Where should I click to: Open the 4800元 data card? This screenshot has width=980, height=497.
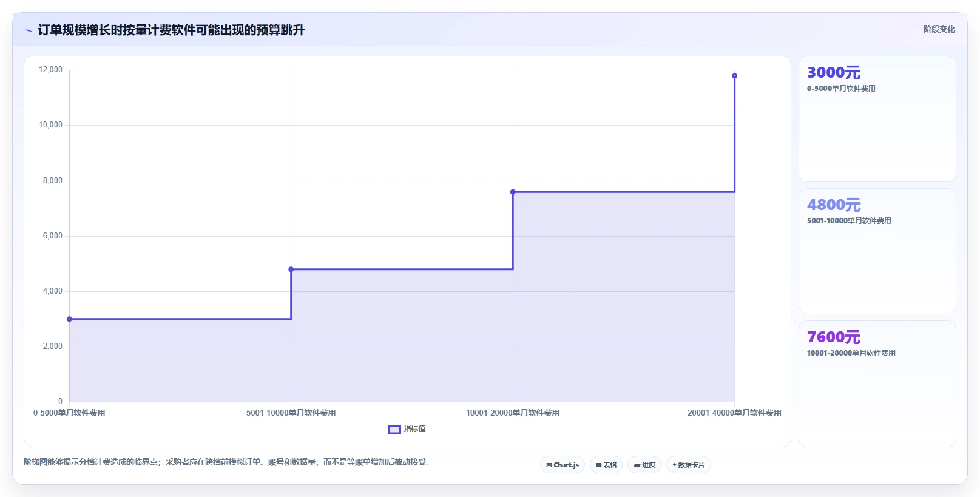[x=877, y=251]
